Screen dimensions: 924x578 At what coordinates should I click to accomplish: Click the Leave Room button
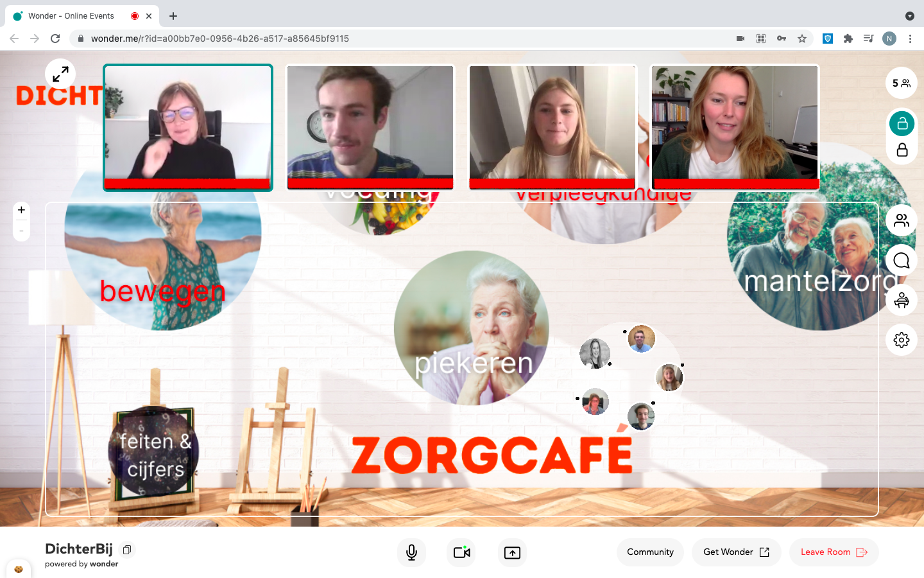pos(834,552)
